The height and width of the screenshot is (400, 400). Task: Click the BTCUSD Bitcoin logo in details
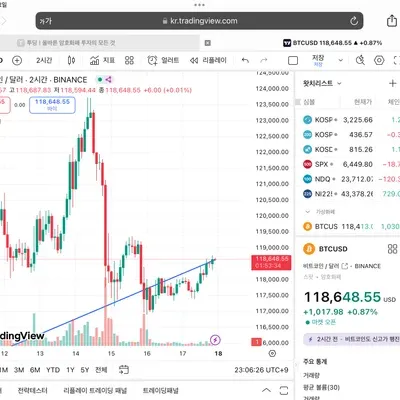(x=309, y=249)
